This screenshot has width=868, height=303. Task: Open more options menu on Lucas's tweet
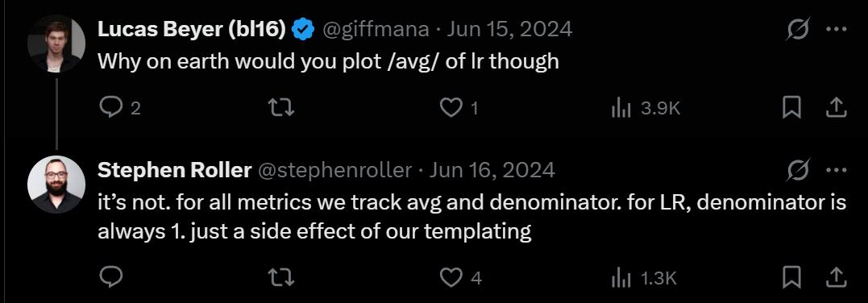click(x=836, y=29)
